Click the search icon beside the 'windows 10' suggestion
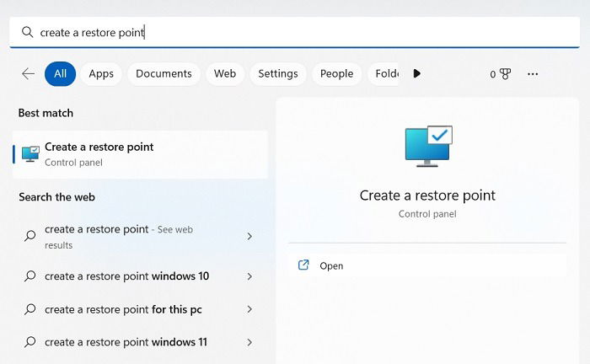 (x=30, y=276)
